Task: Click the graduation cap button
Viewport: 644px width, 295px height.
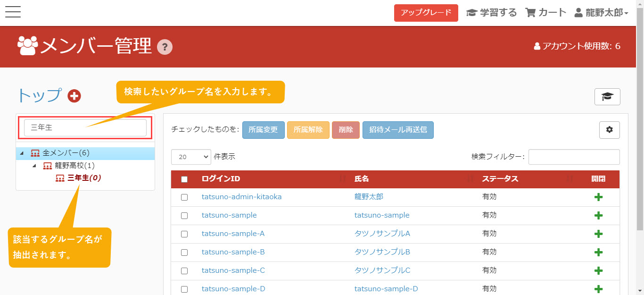Action: [x=607, y=97]
